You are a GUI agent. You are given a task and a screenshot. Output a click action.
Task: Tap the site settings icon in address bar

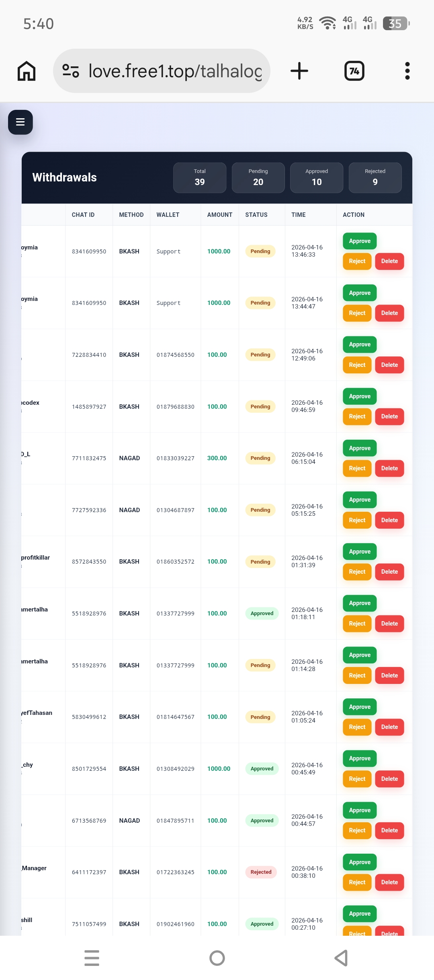[x=71, y=71]
